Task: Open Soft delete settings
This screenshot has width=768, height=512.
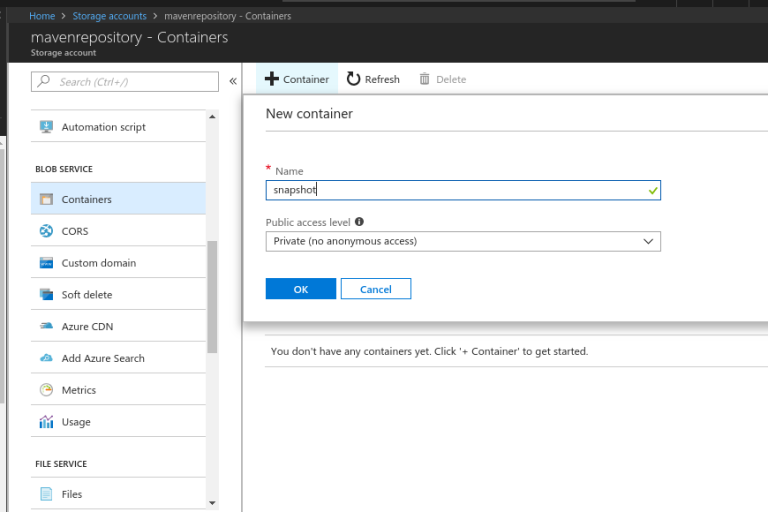Action: coord(118,294)
